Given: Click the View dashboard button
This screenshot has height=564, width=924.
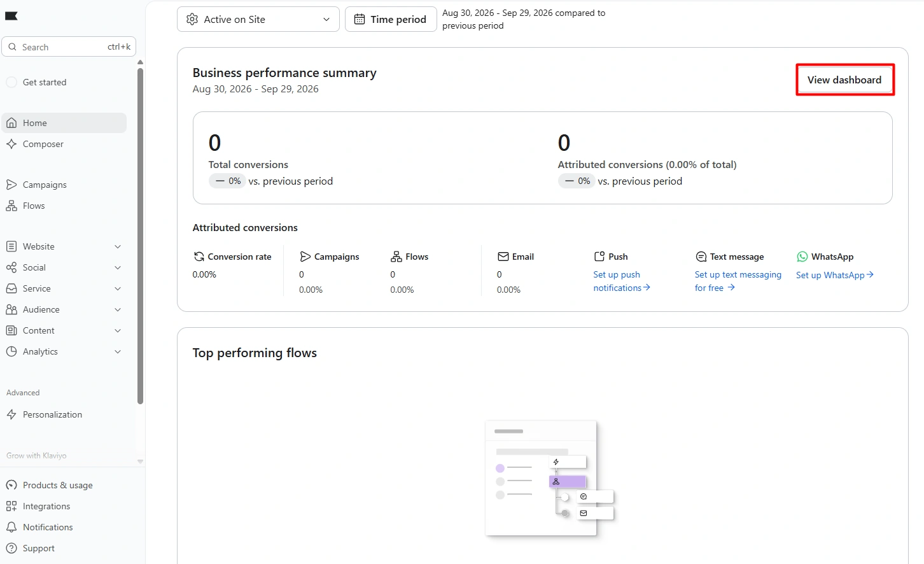Looking at the screenshot, I should click(844, 80).
